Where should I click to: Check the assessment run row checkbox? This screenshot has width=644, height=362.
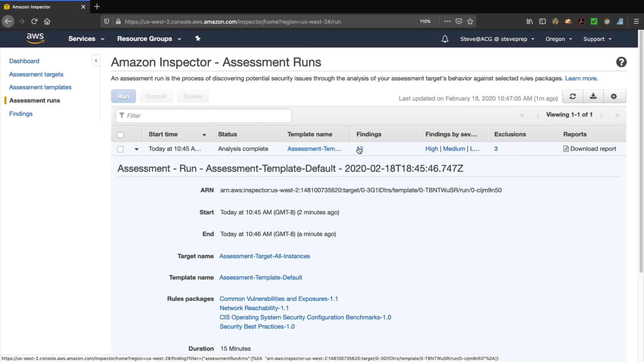click(120, 149)
